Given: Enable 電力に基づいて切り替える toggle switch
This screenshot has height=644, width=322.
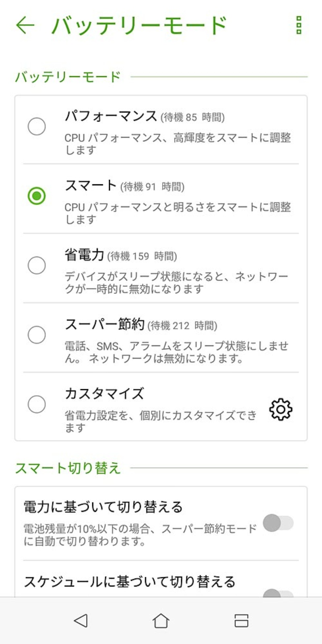Looking at the screenshot, I should (278, 523).
